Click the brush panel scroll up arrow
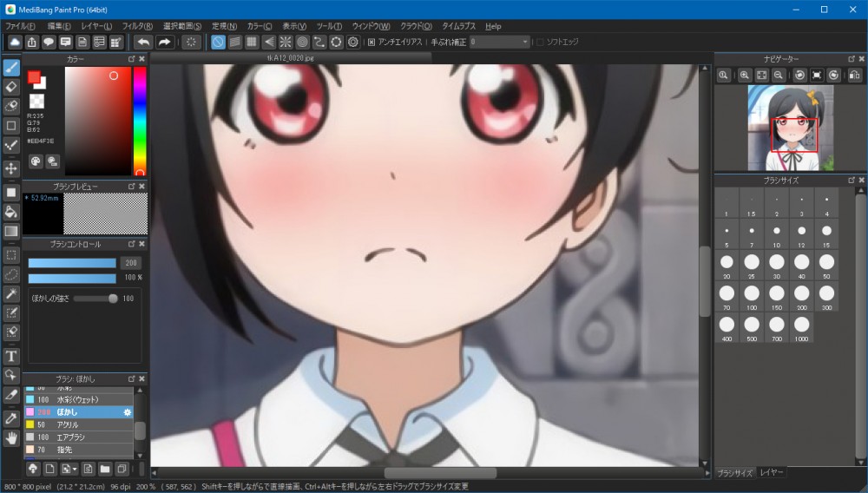Screen dimensions: 868x493 coord(140,390)
